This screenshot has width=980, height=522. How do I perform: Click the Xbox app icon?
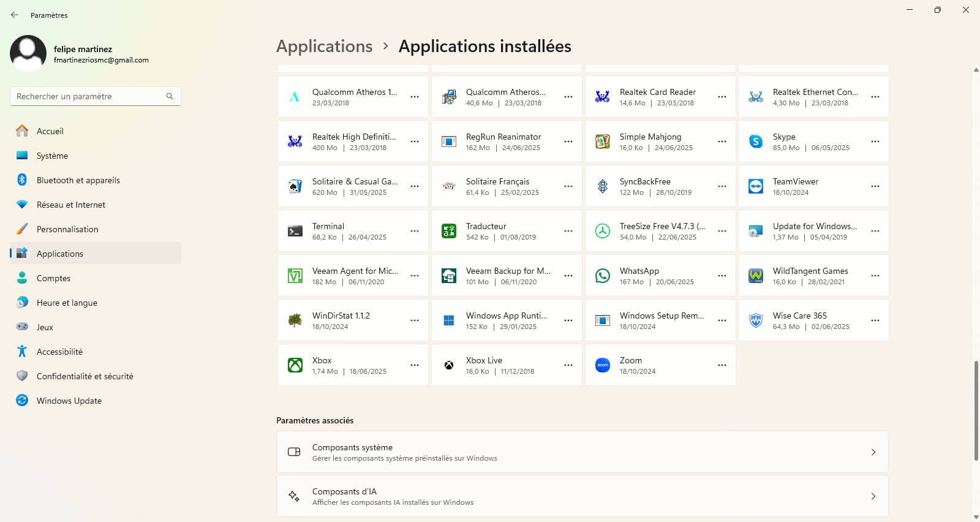295,365
